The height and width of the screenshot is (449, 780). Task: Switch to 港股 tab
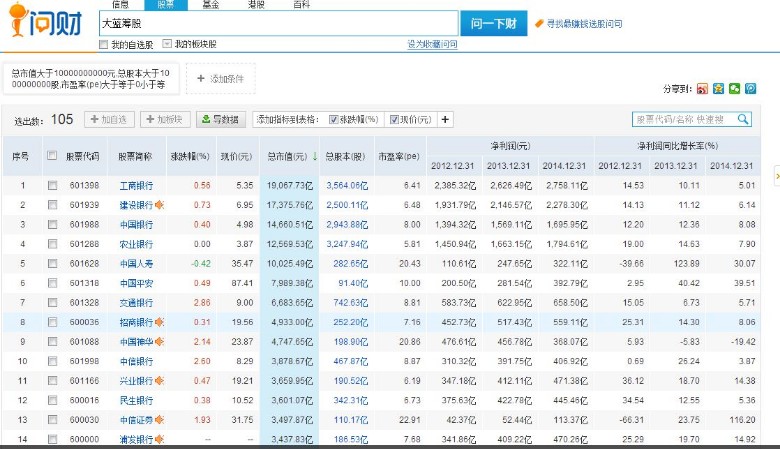pyautogui.click(x=256, y=4)
